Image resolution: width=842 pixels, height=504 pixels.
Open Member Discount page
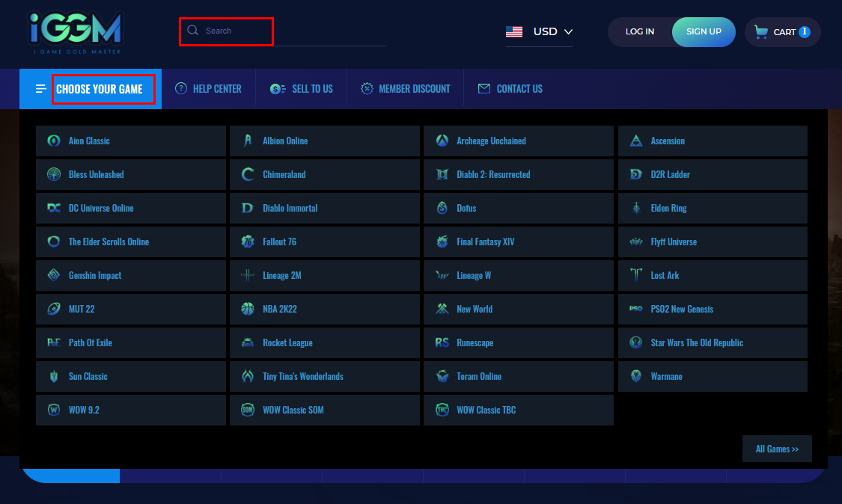pos(406,89)
